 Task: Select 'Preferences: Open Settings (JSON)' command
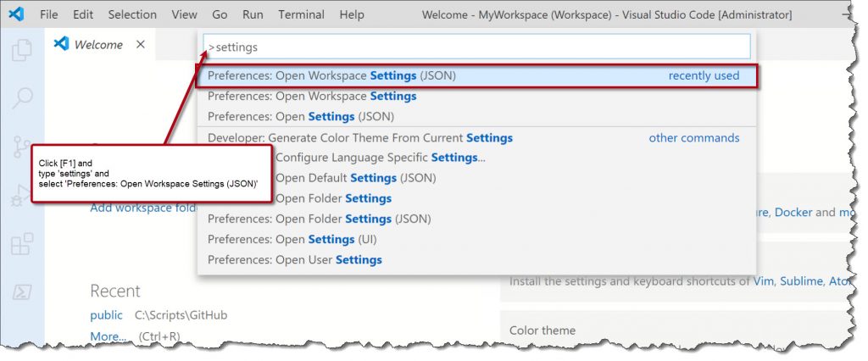pyautogui.click(x=476, y=117)
